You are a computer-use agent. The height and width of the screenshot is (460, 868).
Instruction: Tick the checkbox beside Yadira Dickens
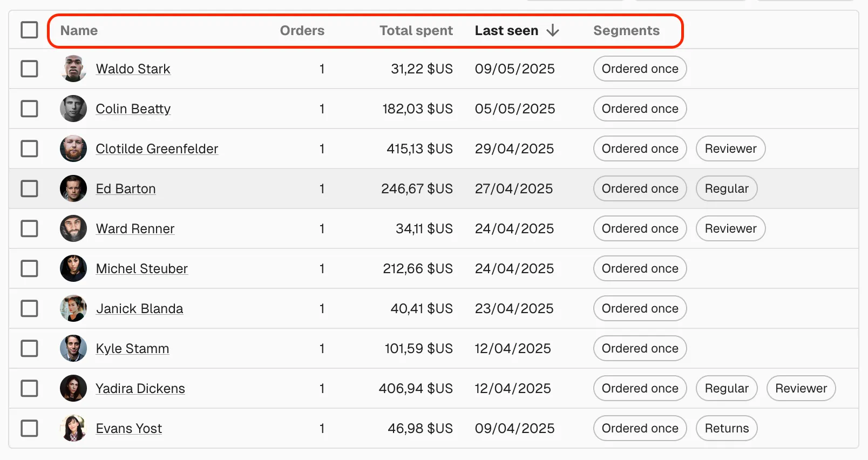(29, 388)
